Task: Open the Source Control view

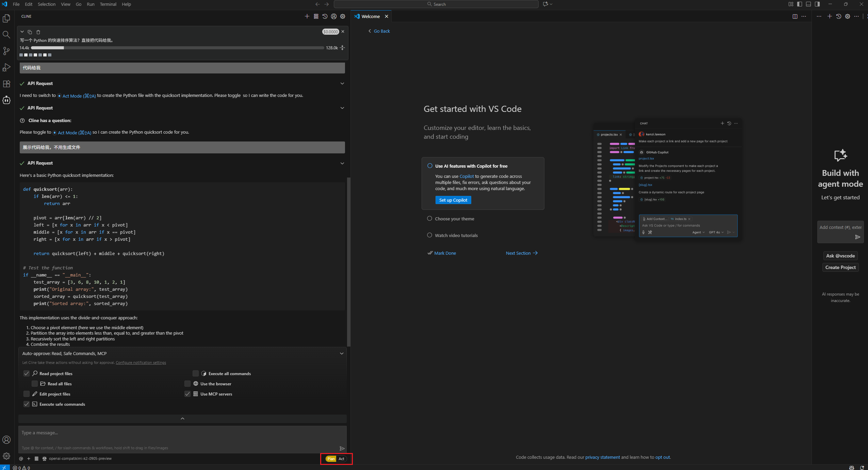Action: pos(6,51)
